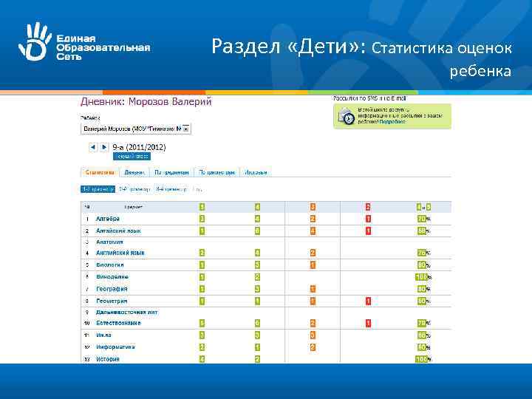The width and height of the screenshot is (532, 399).
Task: Click the fours-count green badge in Биология row
Action: tap(257, 265)
